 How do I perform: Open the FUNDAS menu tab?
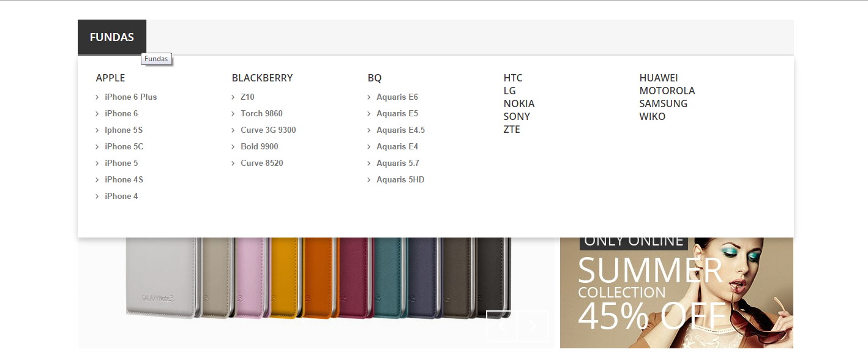(112, 37)
